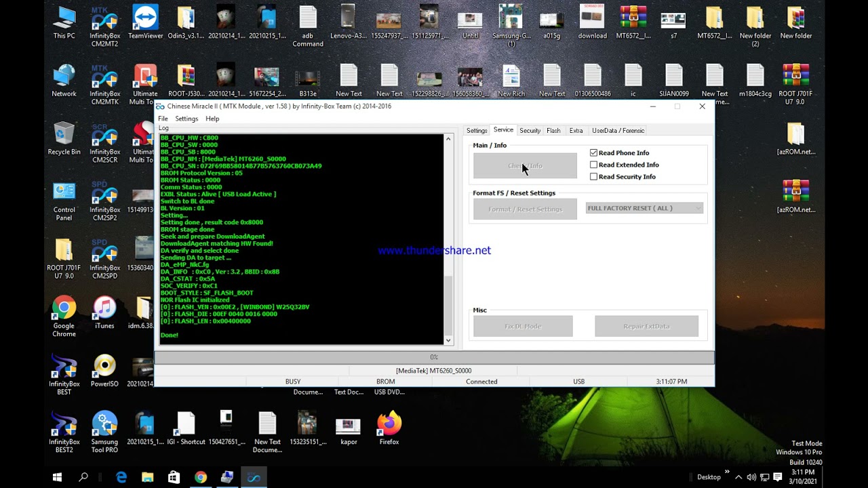
Task: Open the Settings menu in the menu bar
Action: [186, 119]
